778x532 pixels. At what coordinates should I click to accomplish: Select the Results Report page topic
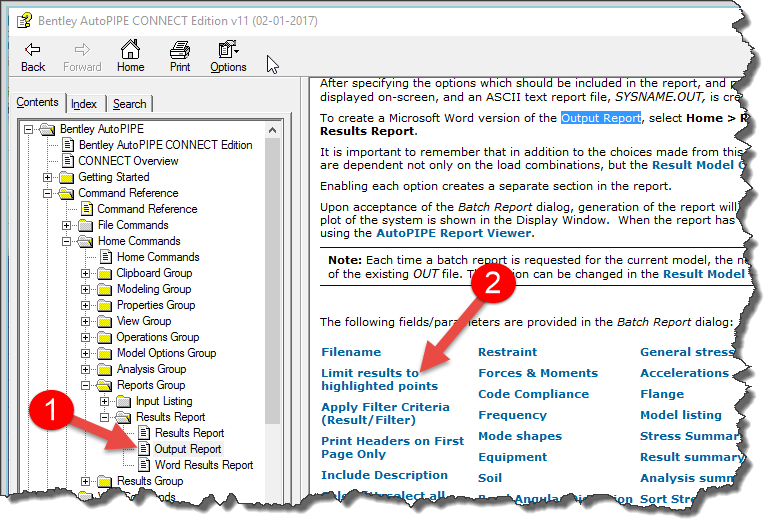(x=190, y=433)
